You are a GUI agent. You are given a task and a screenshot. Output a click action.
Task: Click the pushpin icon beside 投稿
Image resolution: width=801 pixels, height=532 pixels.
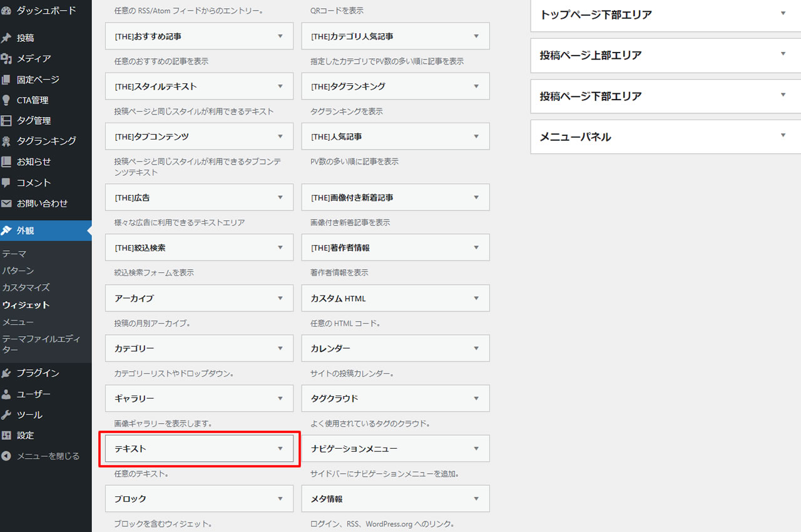[x=6, y=38]
